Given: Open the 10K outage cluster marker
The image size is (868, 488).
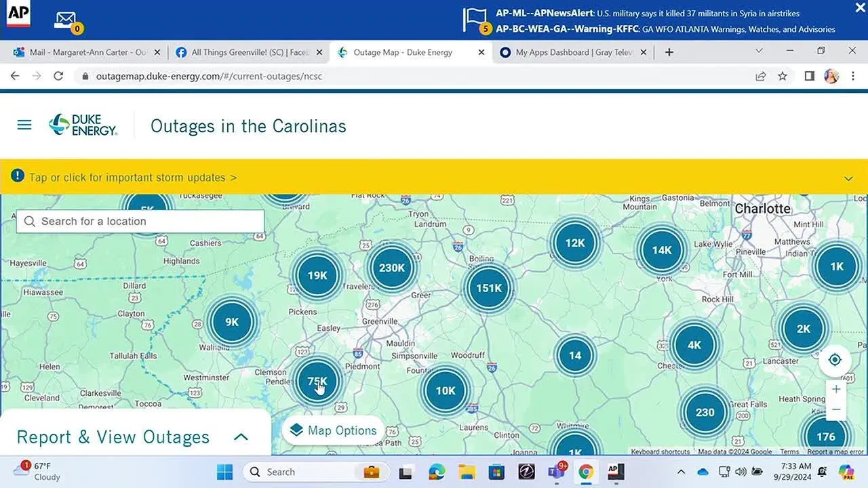Looking at the screenshot, I should [446, 390].
